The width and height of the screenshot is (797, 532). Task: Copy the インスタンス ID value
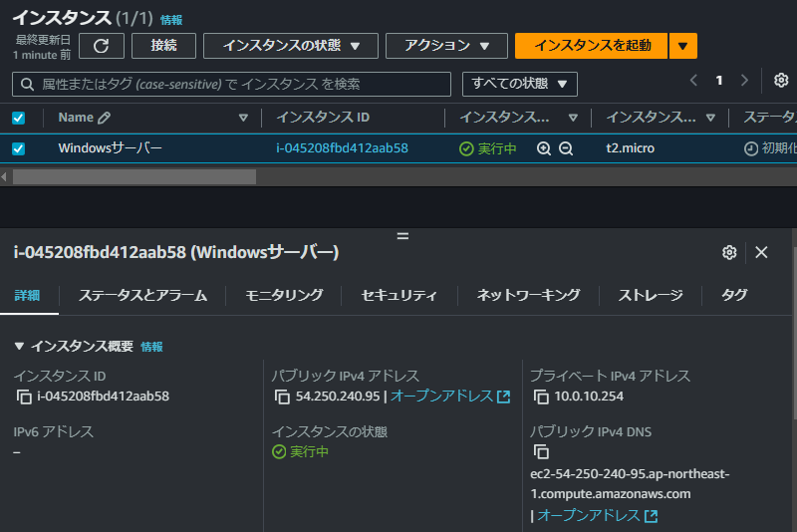tap(24, 397)
